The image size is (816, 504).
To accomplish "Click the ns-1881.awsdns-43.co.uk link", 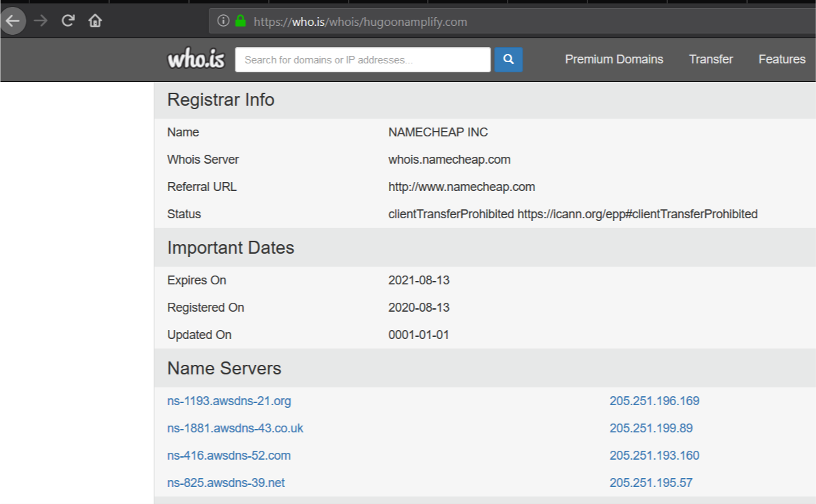I will pos(235,428).
